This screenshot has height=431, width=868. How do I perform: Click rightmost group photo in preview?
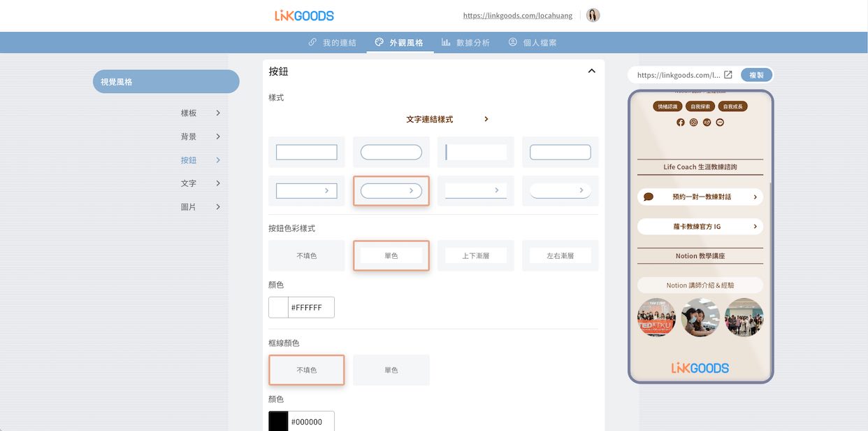744,318
